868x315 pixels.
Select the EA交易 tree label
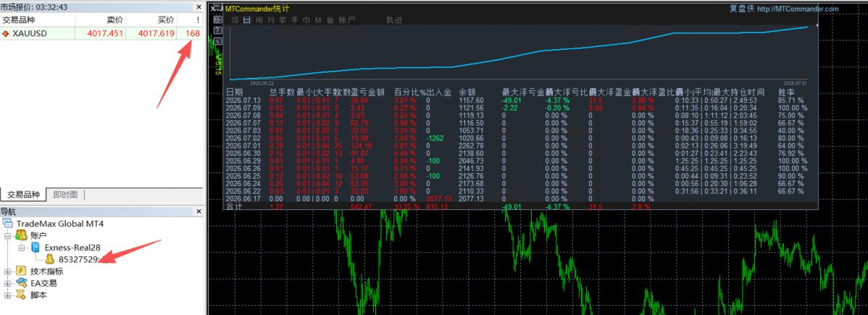43,283
